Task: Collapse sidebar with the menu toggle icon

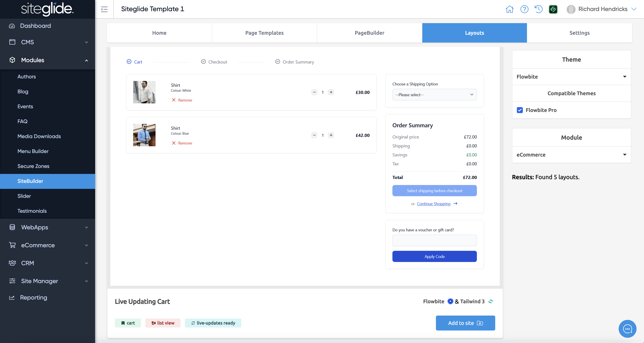Action: [x=104, y=9]
